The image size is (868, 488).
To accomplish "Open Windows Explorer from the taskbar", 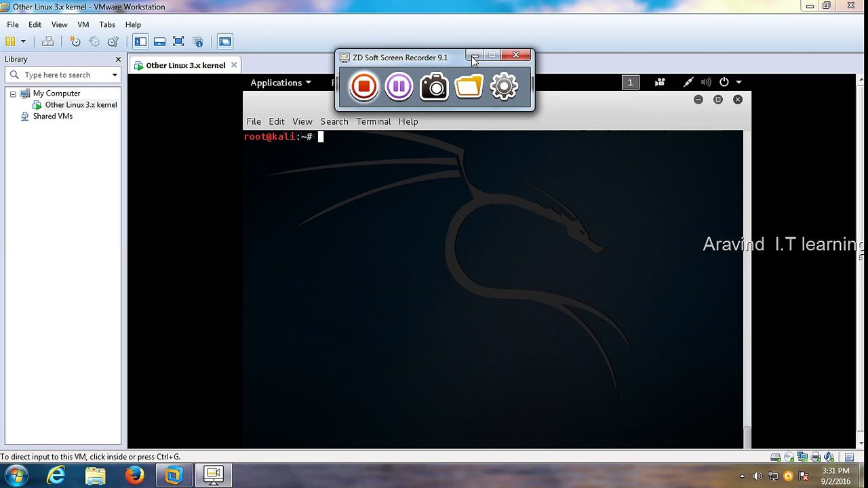I will click(x=95, y=476).
